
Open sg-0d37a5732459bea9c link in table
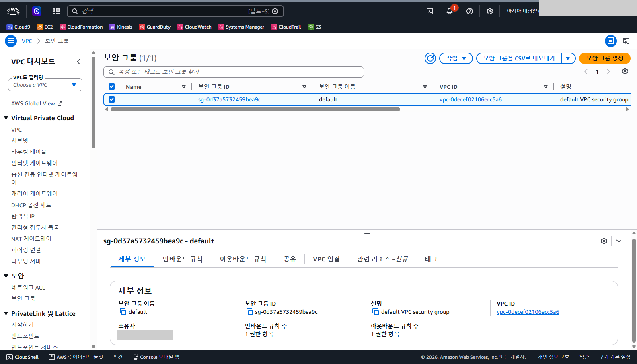(229, 99)
